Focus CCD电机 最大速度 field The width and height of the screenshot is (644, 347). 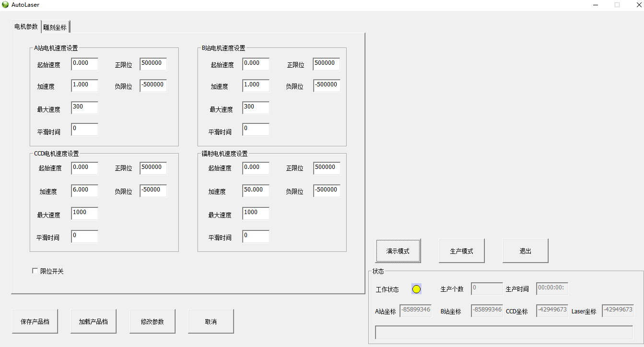click(85, 214)
